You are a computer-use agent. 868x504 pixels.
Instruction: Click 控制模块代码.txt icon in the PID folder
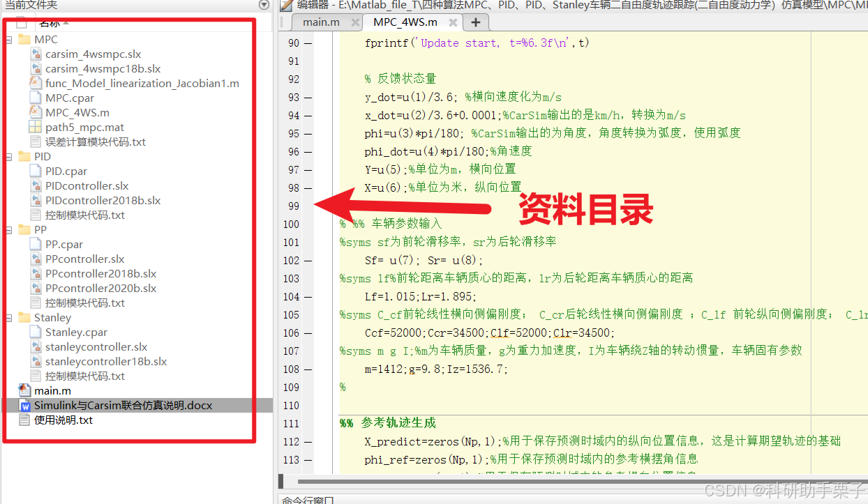click(36, 215)
